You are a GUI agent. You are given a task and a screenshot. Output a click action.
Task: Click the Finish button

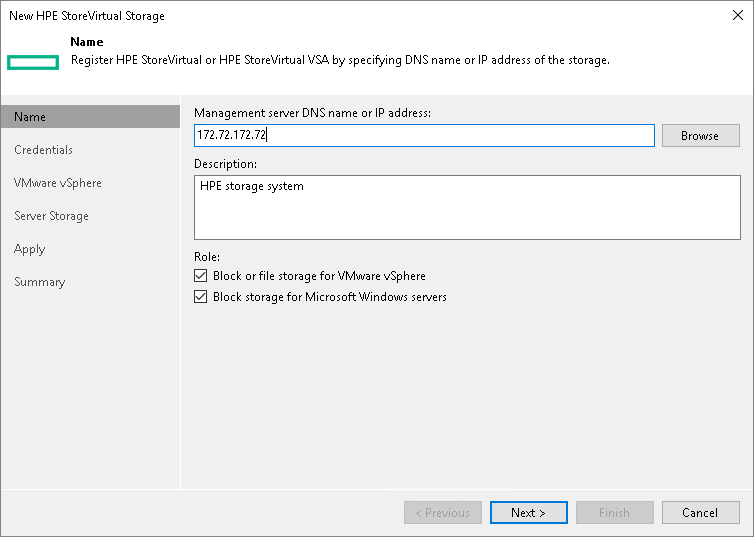615,512
